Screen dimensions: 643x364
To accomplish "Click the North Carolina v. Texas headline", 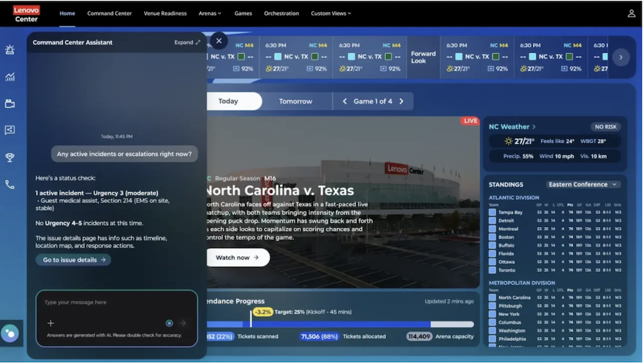I will coord(280,190).
